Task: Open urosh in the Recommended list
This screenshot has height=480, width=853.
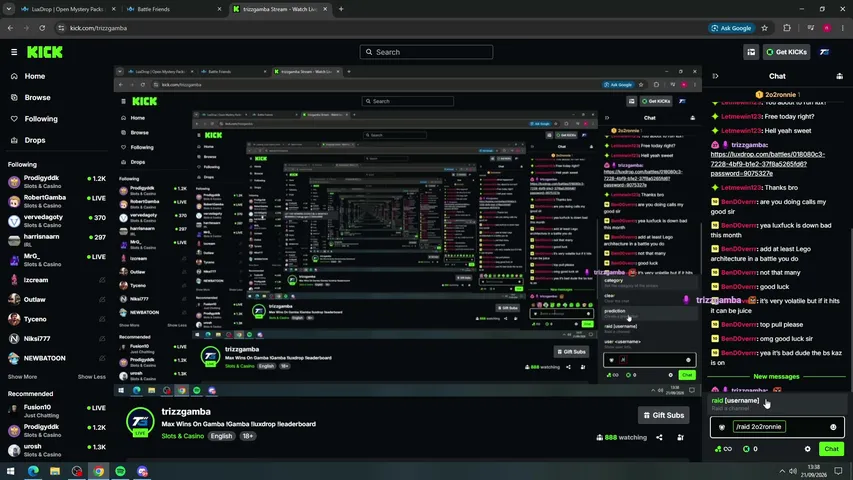Action: click(x=57, y=450)
